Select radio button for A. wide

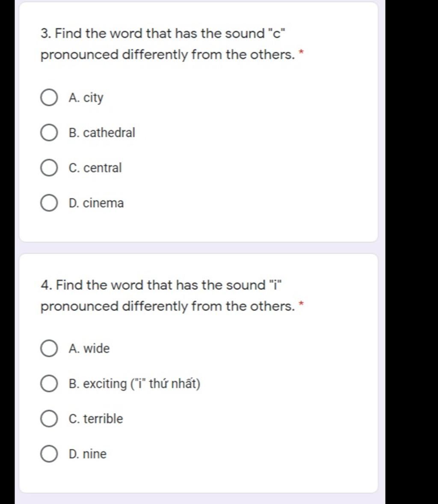(49, 349)
